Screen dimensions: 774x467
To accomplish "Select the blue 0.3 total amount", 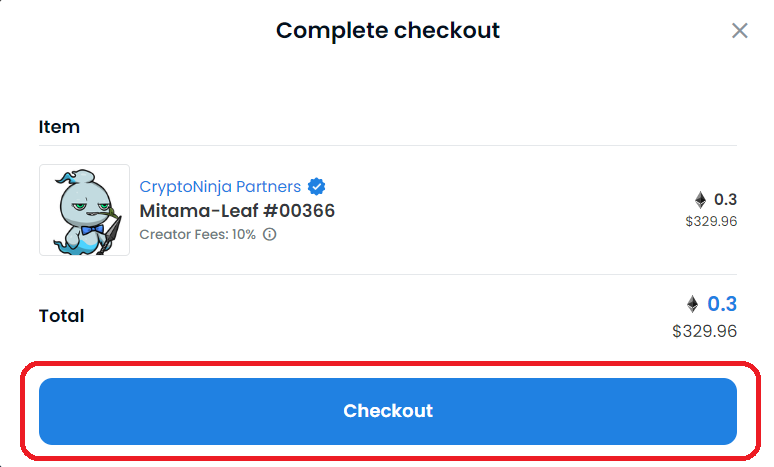I will (722, 304).
